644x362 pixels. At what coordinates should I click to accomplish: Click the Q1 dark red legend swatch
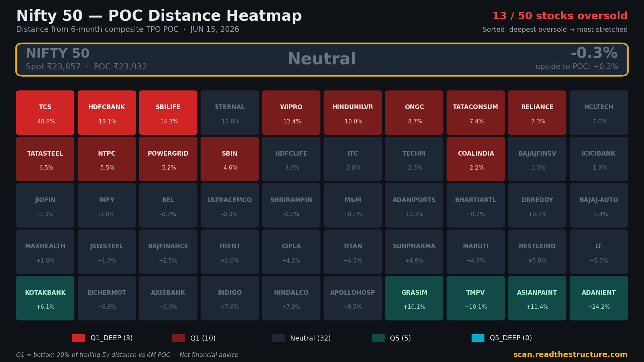pyautogui.click(x=179, y=338)
